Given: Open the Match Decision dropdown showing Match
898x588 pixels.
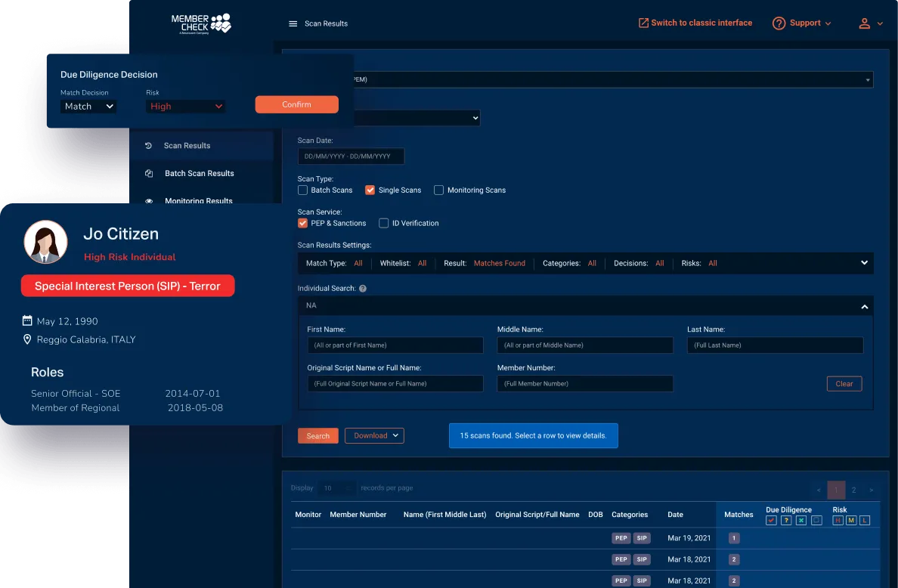Looking at the screenshot, I should tap(88, 106).
